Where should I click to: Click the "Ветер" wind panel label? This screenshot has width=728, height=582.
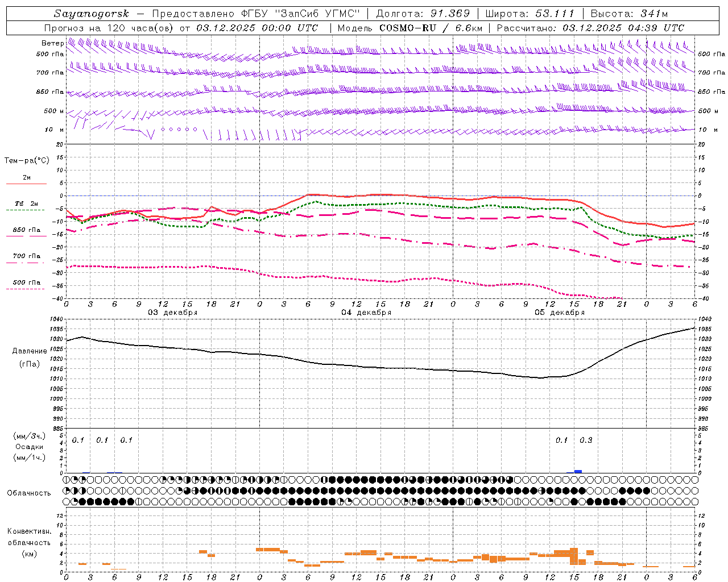pyautogui.click(x=52, y=43)
